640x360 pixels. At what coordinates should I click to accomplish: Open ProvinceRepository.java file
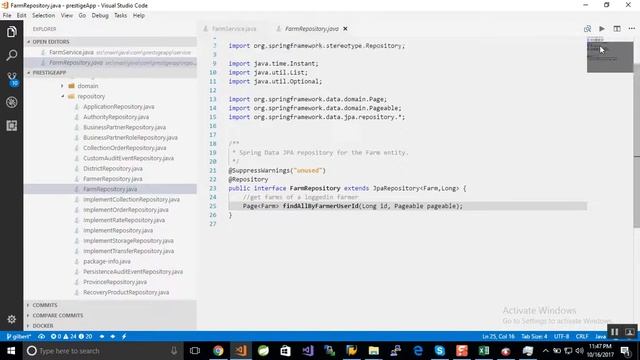[x=115, y=282]
